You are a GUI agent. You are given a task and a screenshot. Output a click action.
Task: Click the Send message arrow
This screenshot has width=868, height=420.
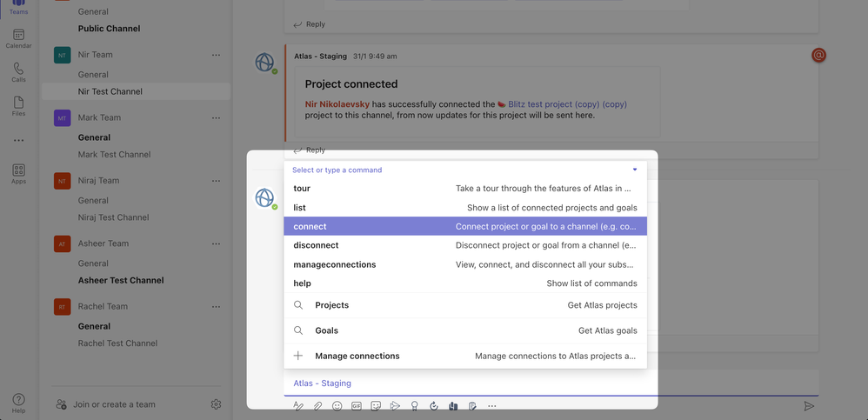click(810, 406)
